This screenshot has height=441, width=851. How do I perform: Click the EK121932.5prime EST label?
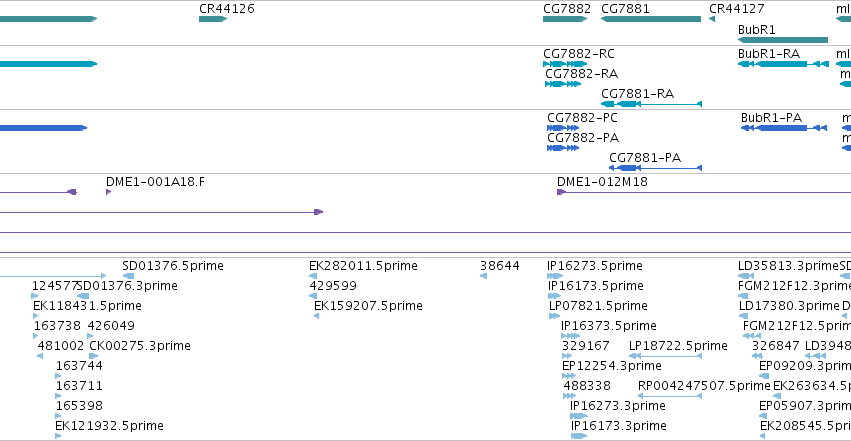tap(109, 426)
